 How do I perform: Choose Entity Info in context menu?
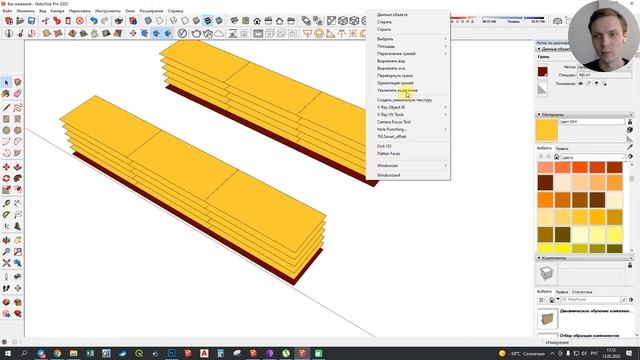pyautogui.click(x=408, y=15)
